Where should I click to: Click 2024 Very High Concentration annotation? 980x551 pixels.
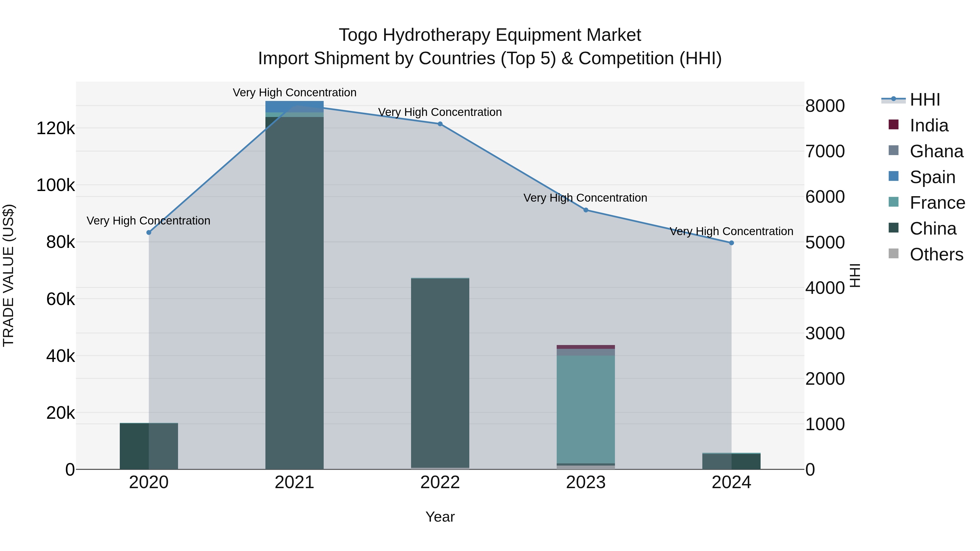731,231
